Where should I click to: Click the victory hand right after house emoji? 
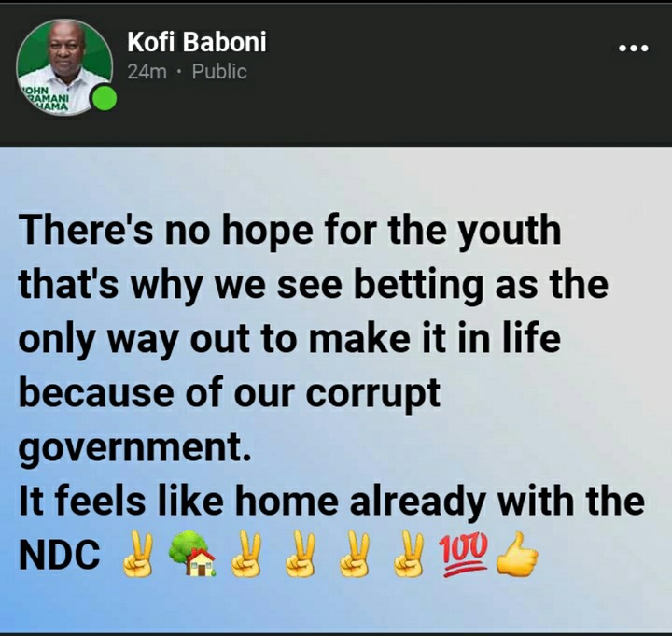click(246, 554)
